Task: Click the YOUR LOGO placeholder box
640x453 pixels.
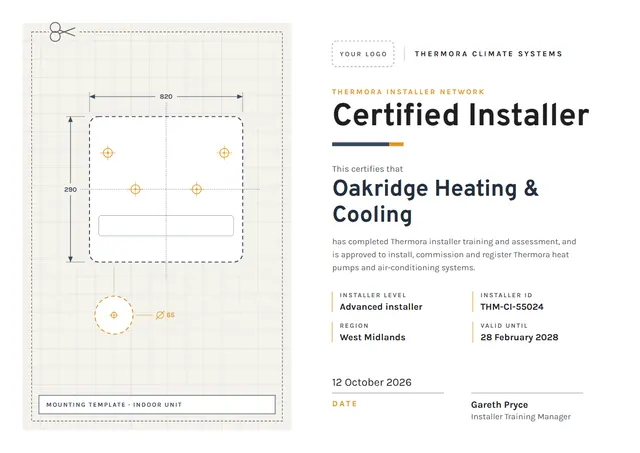Action: pos(363,53)
